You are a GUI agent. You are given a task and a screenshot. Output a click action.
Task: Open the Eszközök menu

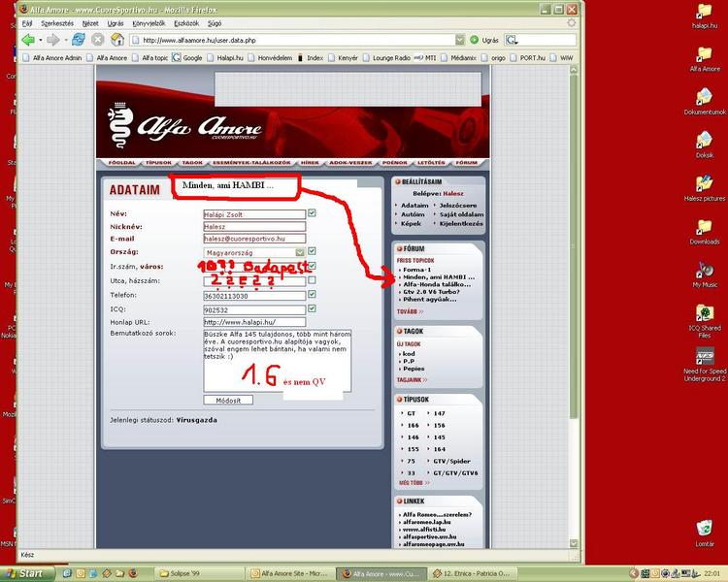pos(186,23)
